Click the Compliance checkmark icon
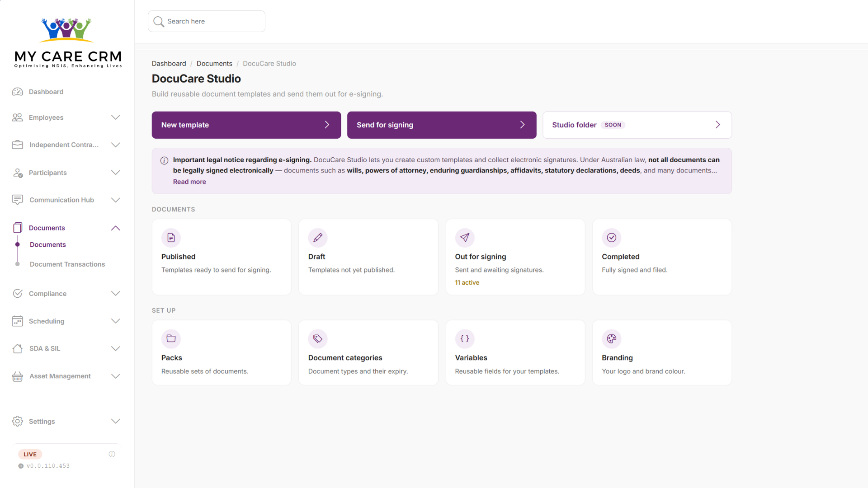The height and width of the screenshot is (488, 868). [18, 294]
